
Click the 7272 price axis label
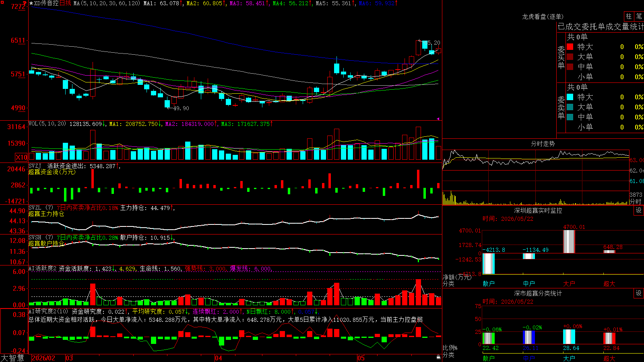coord(18,6)
